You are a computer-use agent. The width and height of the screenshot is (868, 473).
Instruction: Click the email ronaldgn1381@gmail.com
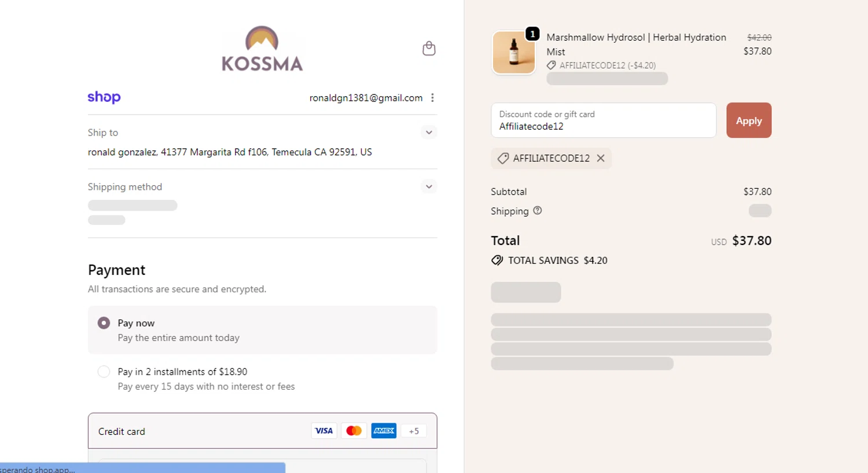coord(366,98)
